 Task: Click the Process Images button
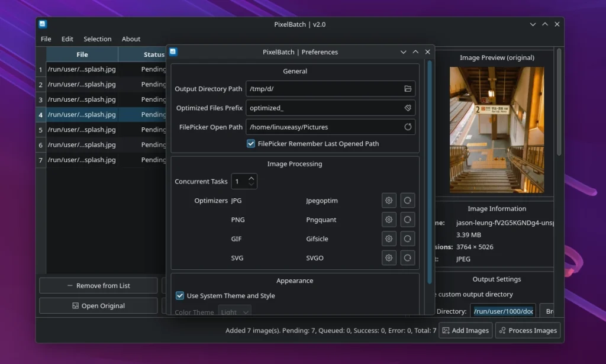(527, 330)
